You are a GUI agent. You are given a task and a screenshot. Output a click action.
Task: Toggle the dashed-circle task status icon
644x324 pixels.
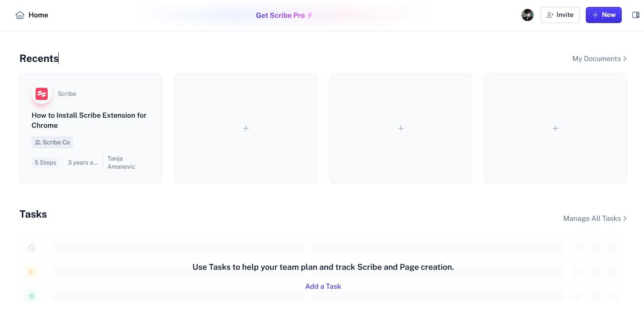tap(32, 248)
